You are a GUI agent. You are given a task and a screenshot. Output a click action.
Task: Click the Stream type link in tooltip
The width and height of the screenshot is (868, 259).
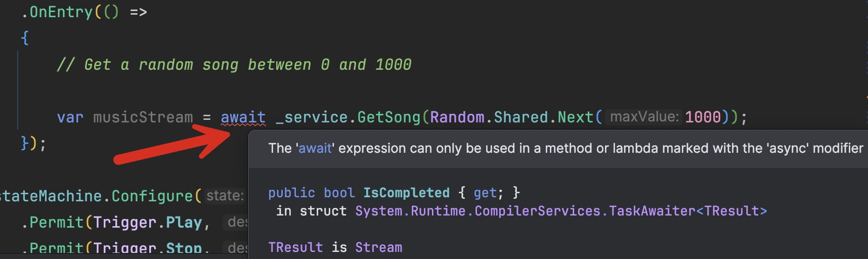(378, 247)
